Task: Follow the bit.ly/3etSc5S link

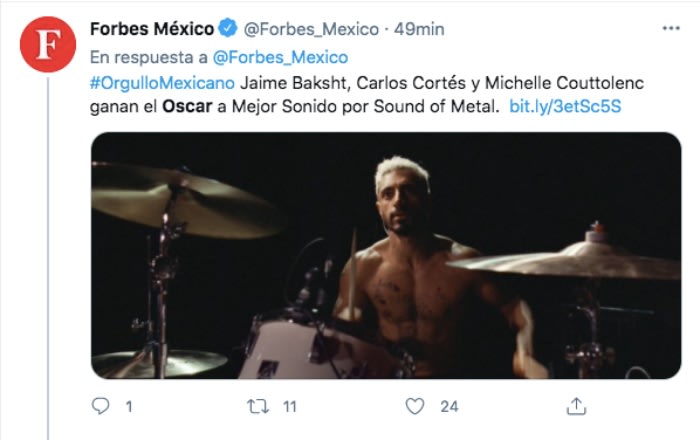Action: (565, 105)
